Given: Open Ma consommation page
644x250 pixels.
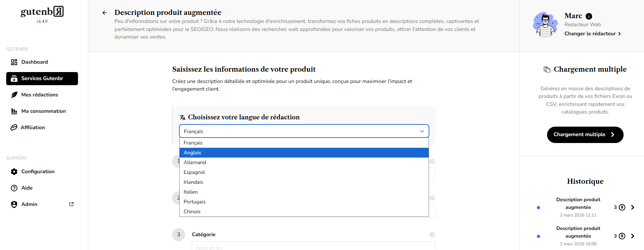Looking at the screenshot, I should (43, 111).
